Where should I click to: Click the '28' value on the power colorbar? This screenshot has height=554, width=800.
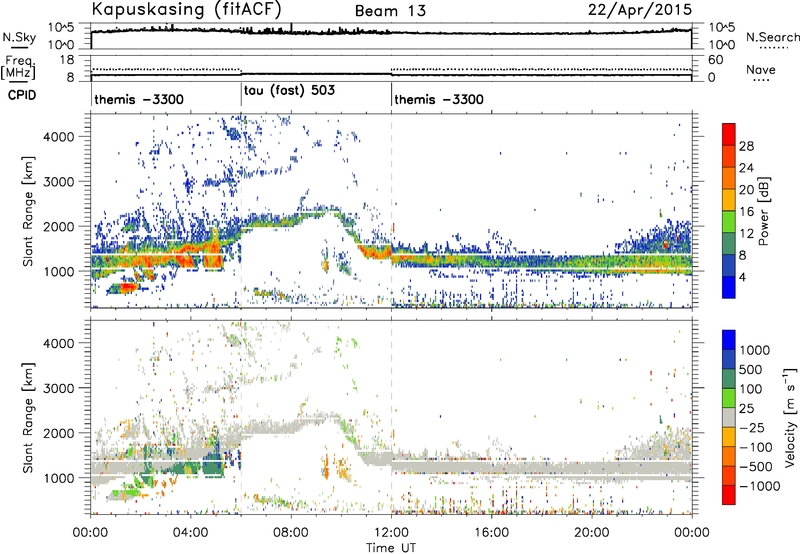[746, 146]
